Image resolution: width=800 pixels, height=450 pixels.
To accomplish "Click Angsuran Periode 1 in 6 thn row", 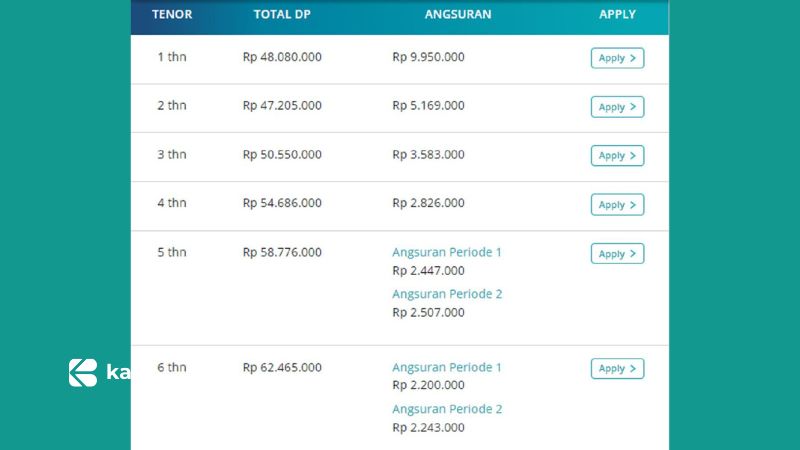I will (x=447, y=367).
